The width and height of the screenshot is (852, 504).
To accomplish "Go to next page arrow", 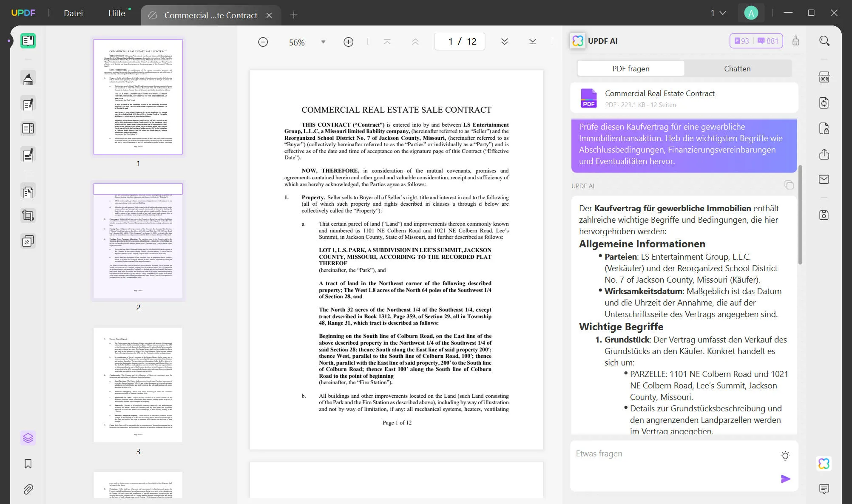I will pyautogui.click(x=504, y=42).
